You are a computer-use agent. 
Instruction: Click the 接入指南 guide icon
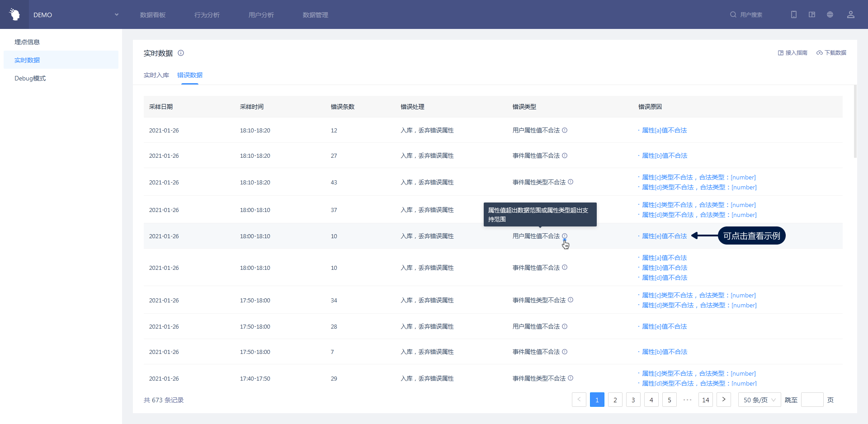click(780, 53)
